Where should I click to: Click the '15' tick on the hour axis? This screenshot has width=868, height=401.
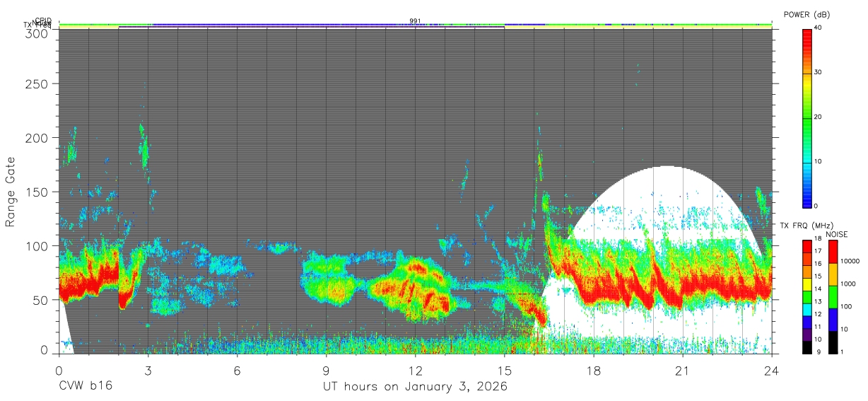[504, 370]
